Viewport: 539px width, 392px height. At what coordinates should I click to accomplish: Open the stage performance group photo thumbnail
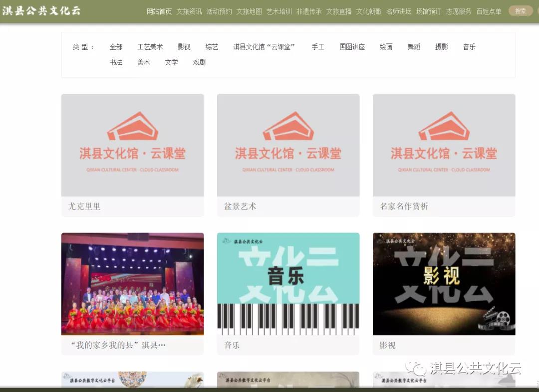coord(132,284)
